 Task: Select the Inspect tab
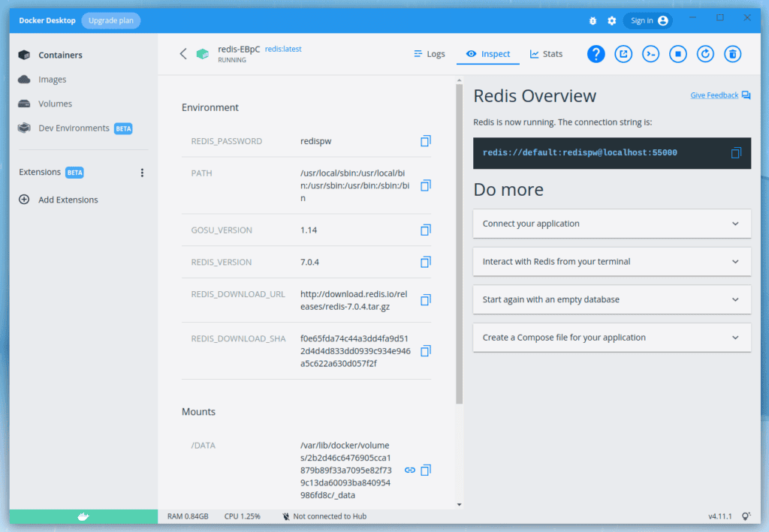point(488,54)
